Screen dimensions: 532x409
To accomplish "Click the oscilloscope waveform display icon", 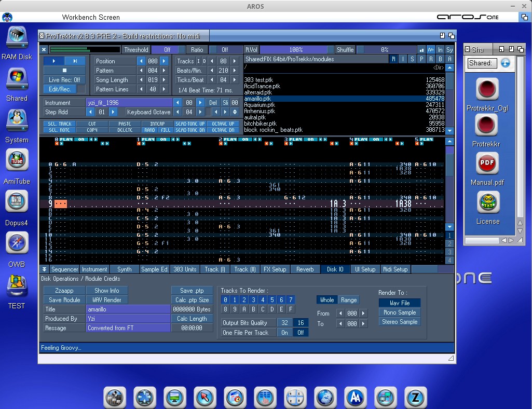I will click(x=431, y=50).
